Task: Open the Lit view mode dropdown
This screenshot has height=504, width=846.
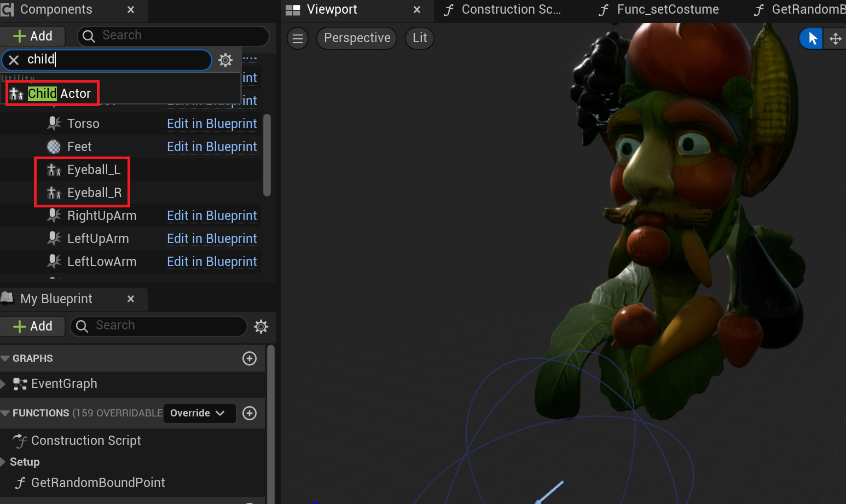Action: click(x=420, y=38)
